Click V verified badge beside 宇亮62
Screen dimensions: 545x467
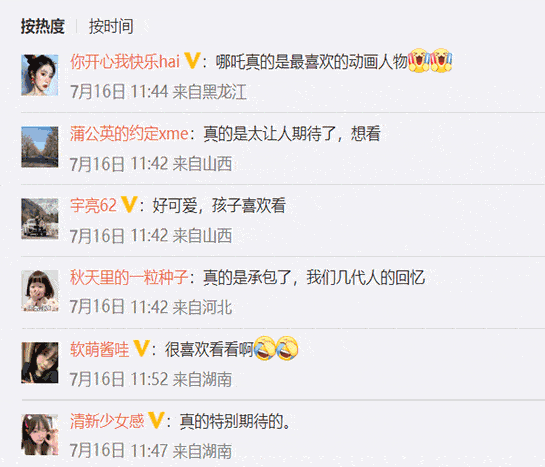pyautogui.click(x=129, y=204)
